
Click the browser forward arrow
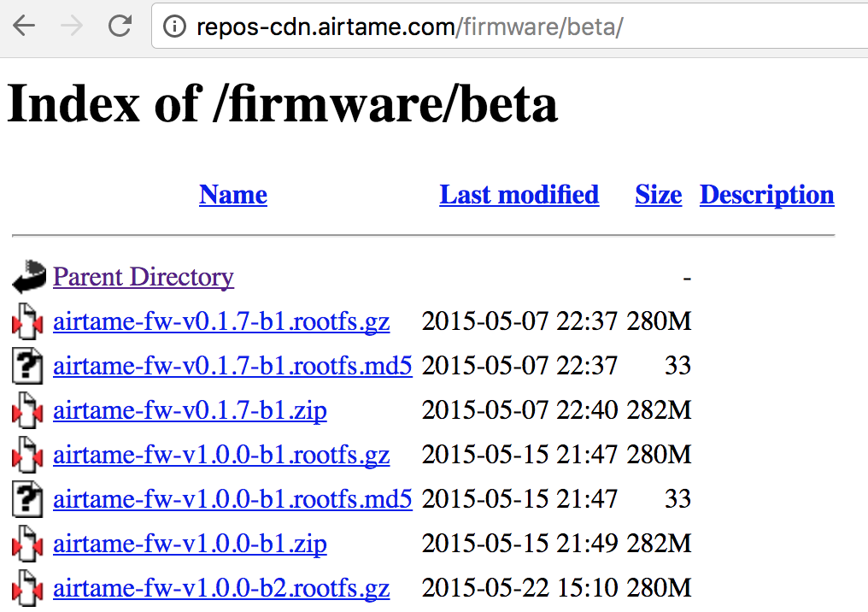[72, 26]
